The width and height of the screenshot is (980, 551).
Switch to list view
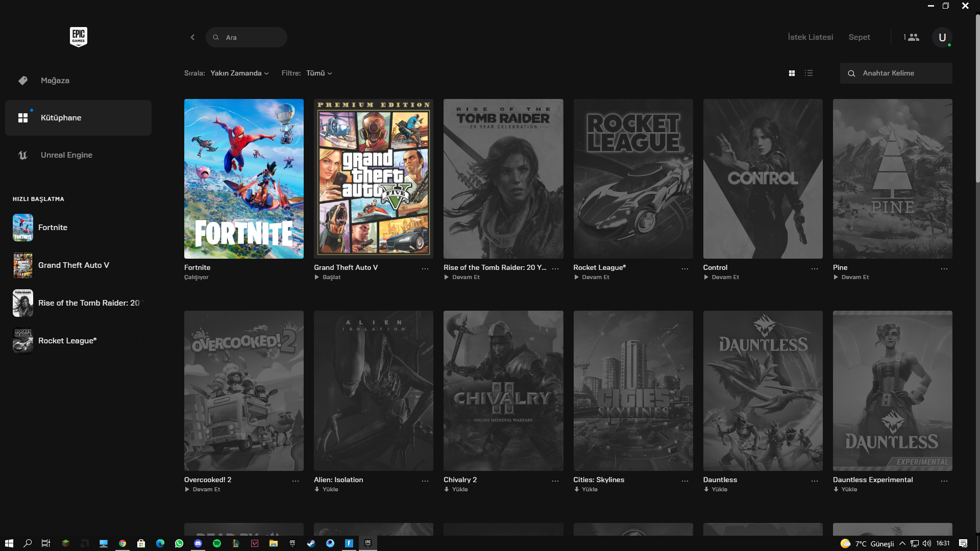[x=808, y=73]
